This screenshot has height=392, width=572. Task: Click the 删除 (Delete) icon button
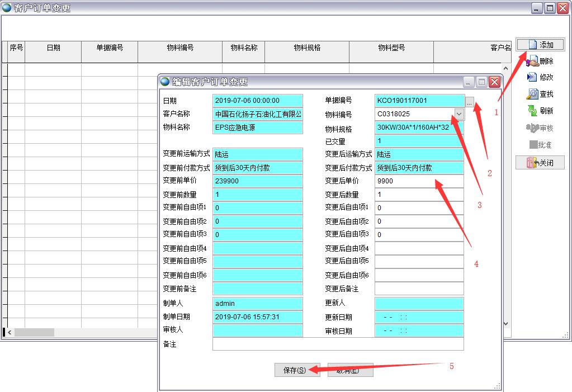tap(540, 62)
